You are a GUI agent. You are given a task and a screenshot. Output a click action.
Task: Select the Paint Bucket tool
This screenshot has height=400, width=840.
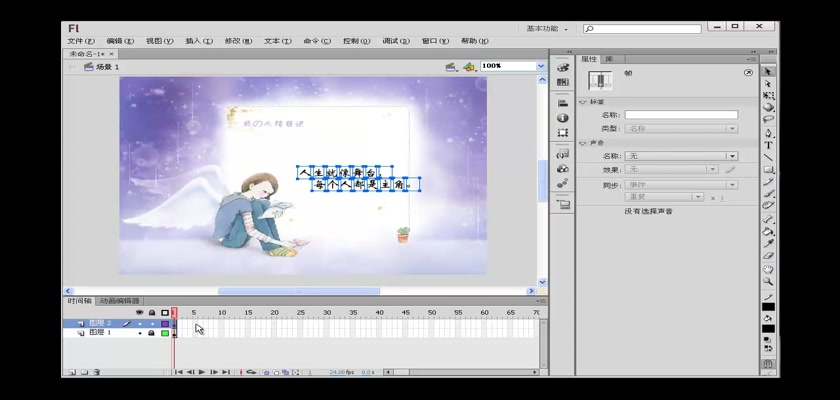768,232
